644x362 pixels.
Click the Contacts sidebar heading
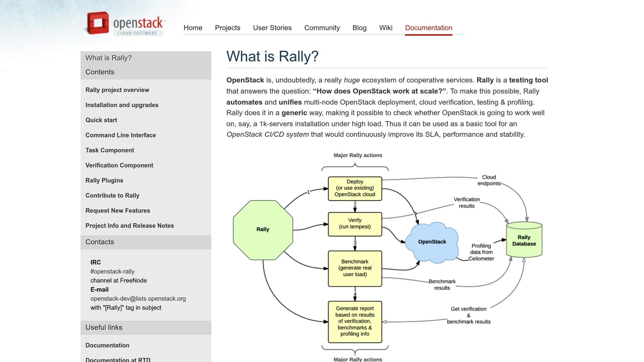[100, 242]
